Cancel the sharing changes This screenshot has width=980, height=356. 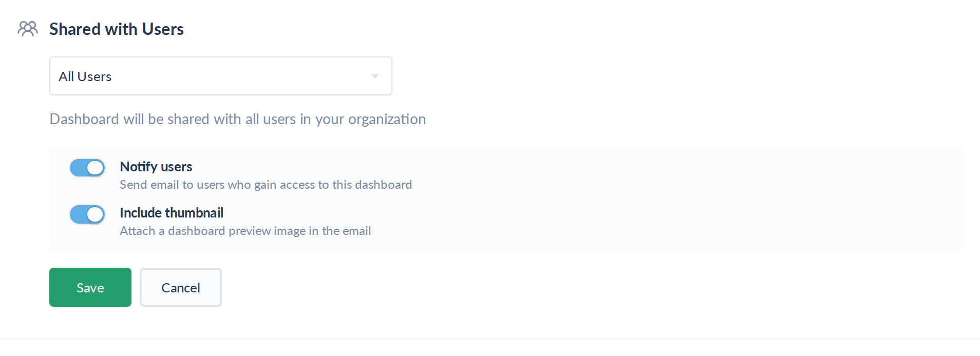tap(181, 287)
